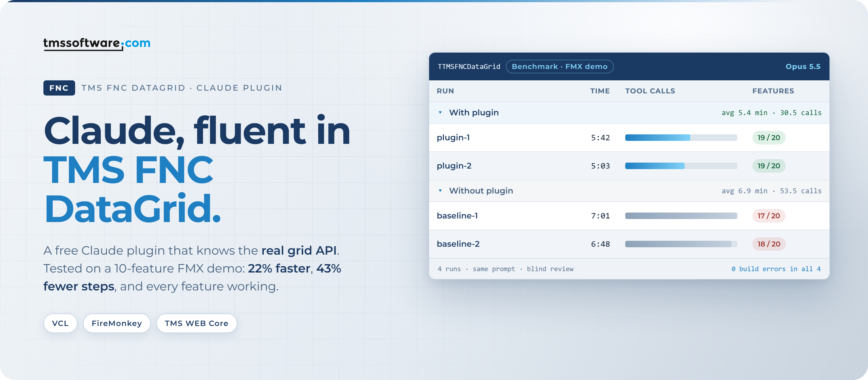
Task: Select the plugin-1 run row name
Action: 453,138
